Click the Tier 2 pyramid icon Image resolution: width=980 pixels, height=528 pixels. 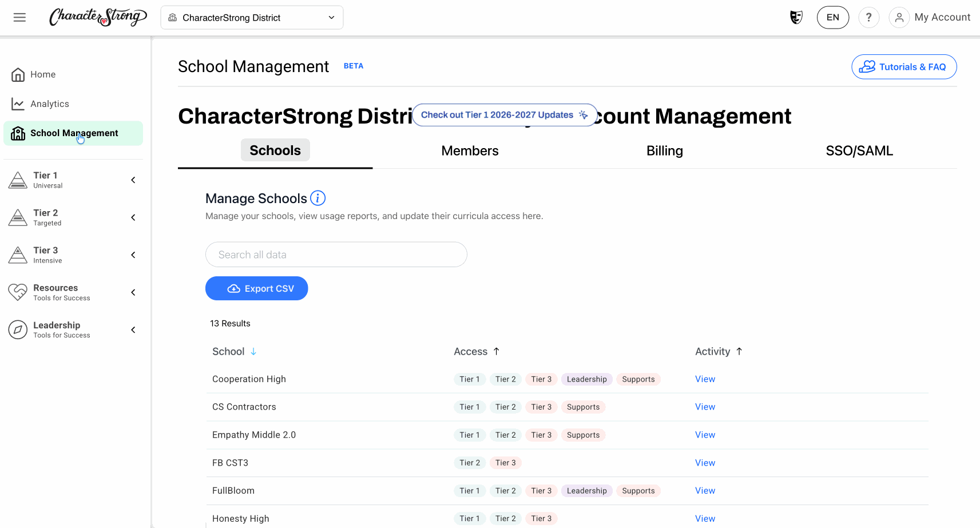[18, 217]
